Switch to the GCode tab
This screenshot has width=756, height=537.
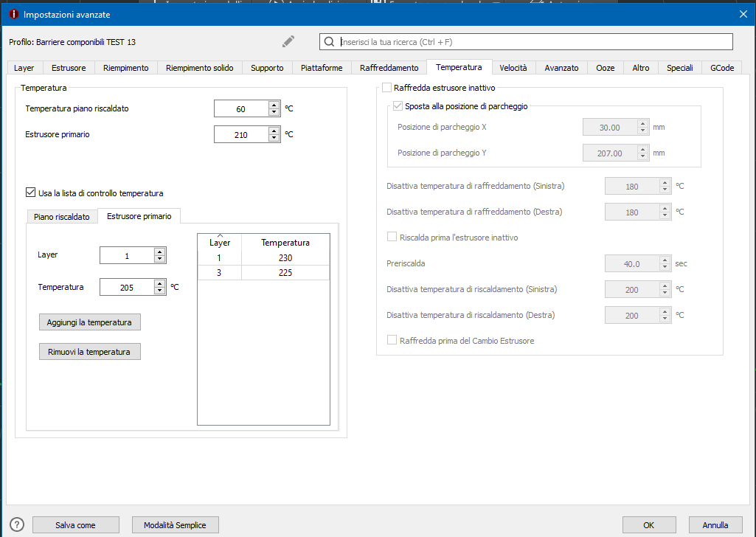click(x=721, y=68)
